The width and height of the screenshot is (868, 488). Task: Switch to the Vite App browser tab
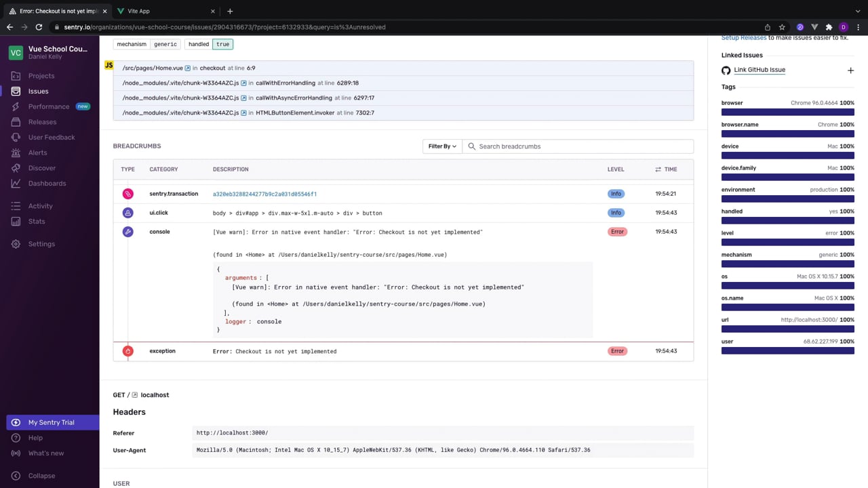click(x=165, y=11)
